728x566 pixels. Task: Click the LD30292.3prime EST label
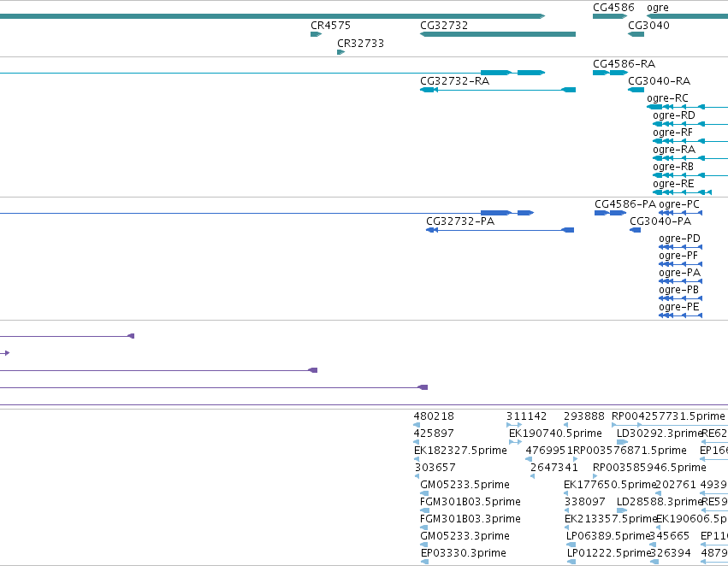pos(660,433)
